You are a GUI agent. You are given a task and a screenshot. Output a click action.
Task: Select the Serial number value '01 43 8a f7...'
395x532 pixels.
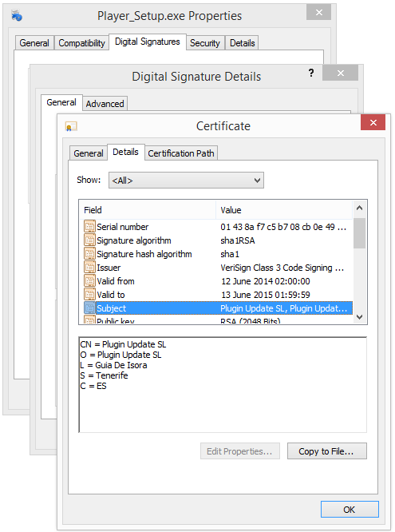(283, 227)
